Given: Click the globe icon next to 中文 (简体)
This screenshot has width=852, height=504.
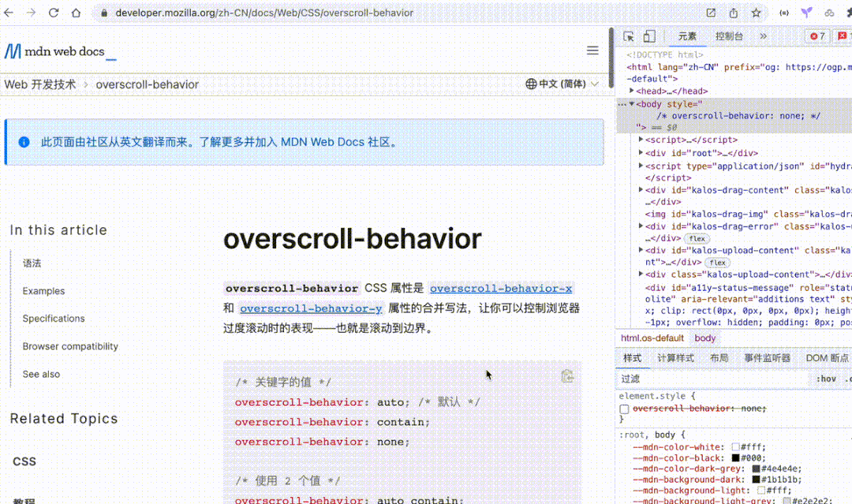Looking at the screenshot, I should (x=531, y=84).
